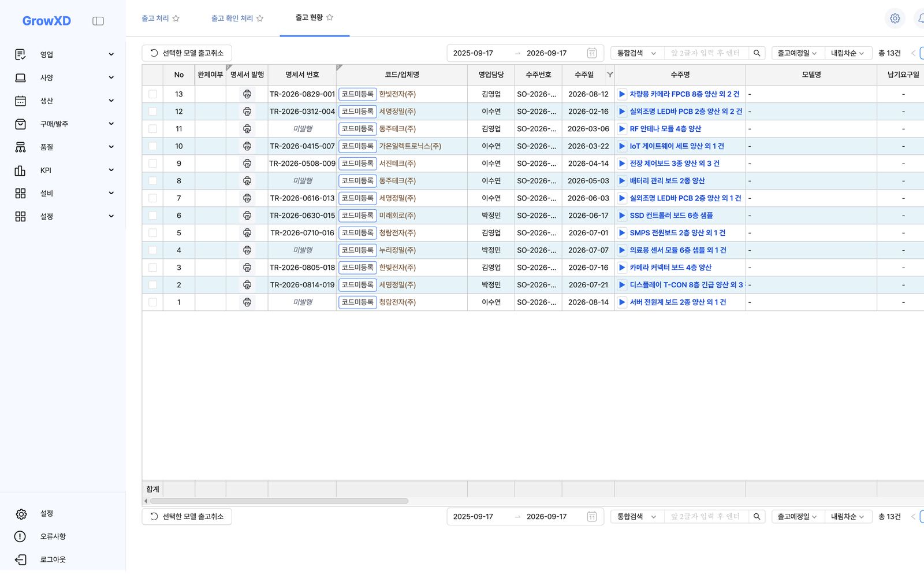Expand the play arrow for SSD 컨트롤러 보드
The height and width of the screenshot is (578, 924).
[x=622, y=216]
